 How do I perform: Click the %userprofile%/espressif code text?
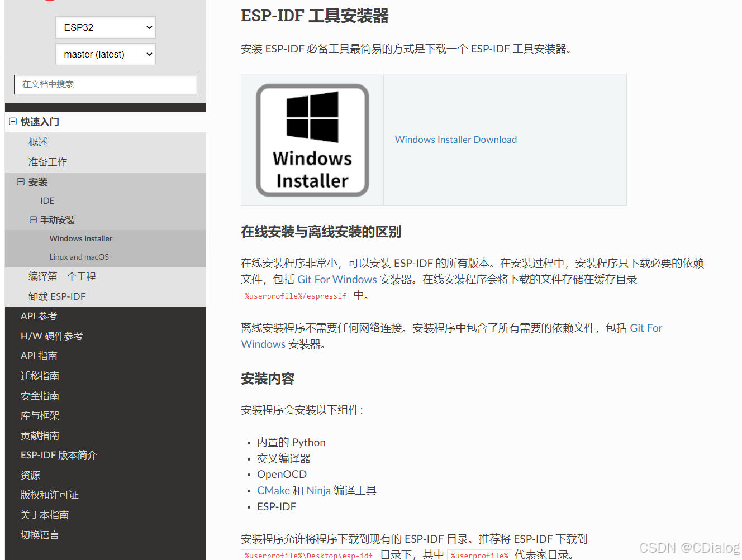point(296,296)
